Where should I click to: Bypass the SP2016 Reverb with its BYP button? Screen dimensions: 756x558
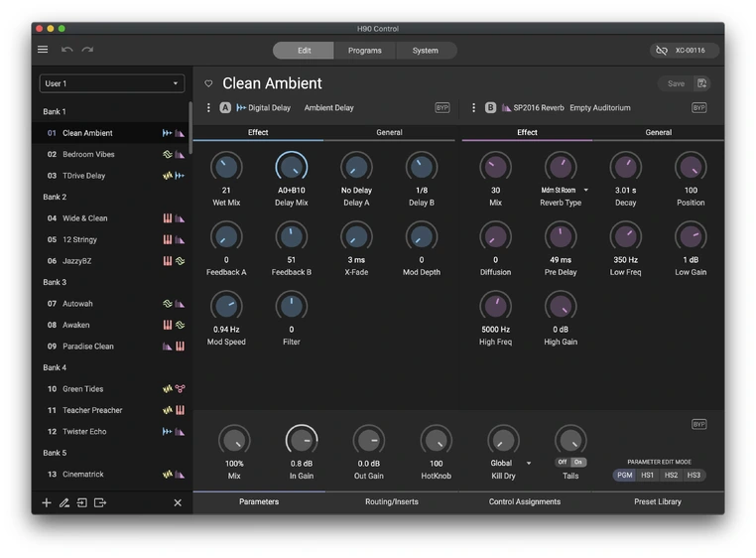[x=698, y=107]
